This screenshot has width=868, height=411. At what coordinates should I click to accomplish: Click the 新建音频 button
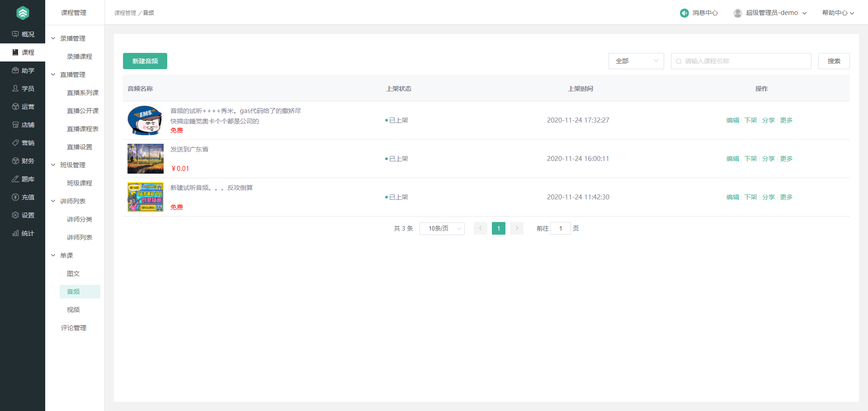click(x=145, y=61)
